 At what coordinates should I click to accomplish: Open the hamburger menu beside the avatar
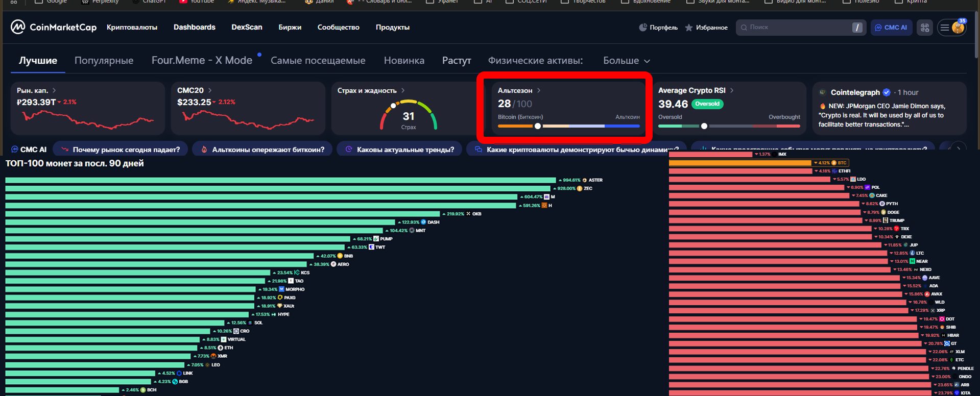click(945, 28)
